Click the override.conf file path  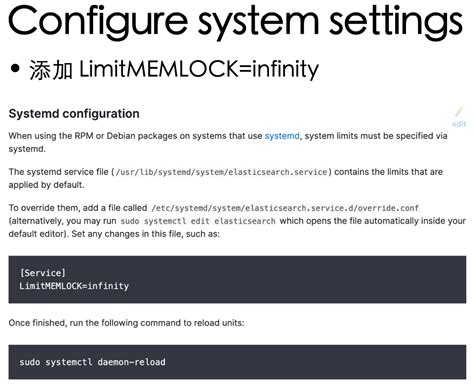pyautogui.click(x=285, y=208)
